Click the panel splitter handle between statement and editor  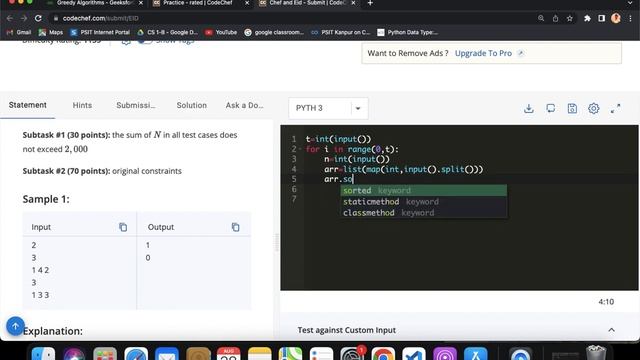click(277, 242)
